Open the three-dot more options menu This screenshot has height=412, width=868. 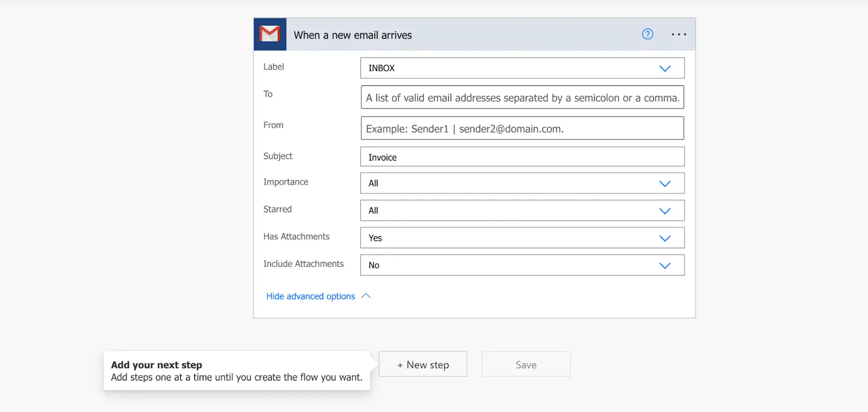(x=679, y=34)
